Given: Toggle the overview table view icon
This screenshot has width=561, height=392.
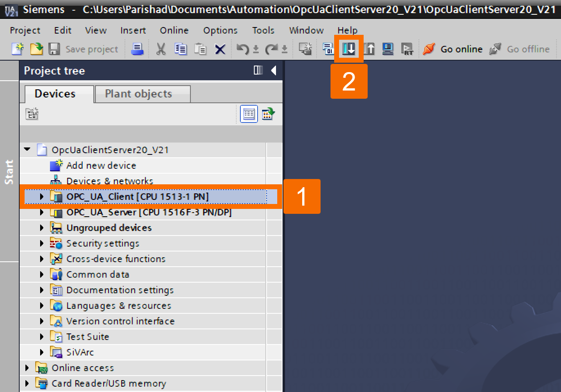Looking at the screenshot, I should click(x=249, y=114).
